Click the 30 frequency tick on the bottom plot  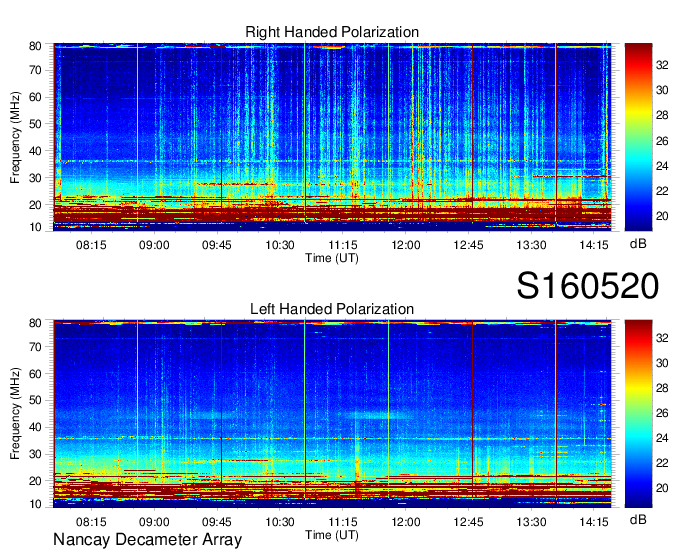coord(35,454)
